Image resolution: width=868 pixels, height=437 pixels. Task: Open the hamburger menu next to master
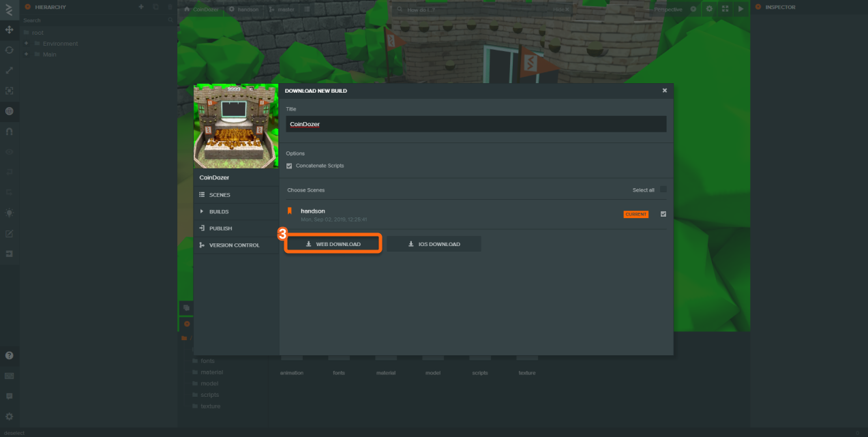(305, 9)
